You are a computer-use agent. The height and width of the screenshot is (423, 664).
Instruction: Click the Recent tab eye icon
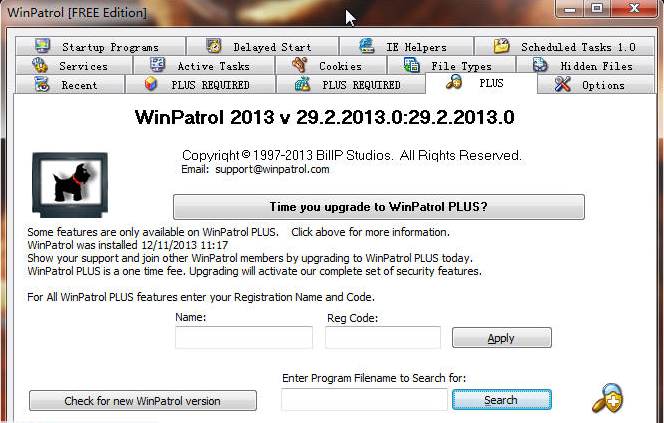42,84
